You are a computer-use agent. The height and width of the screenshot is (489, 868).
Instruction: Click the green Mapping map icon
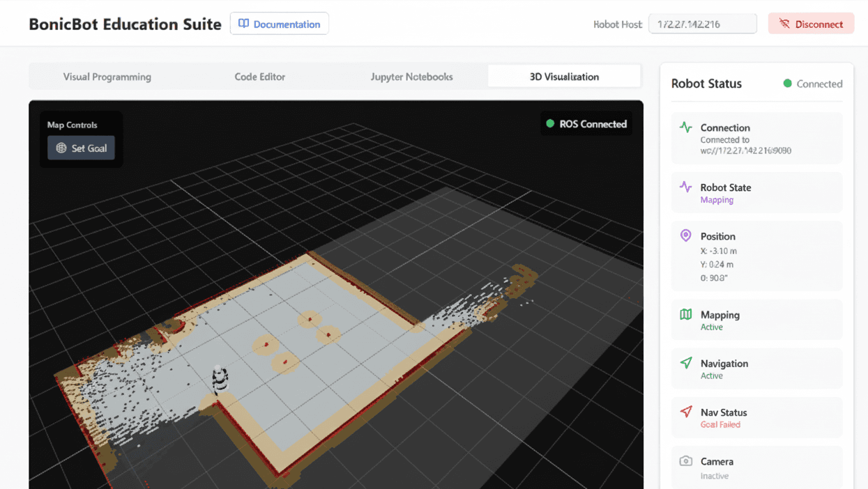pos(685,314)
